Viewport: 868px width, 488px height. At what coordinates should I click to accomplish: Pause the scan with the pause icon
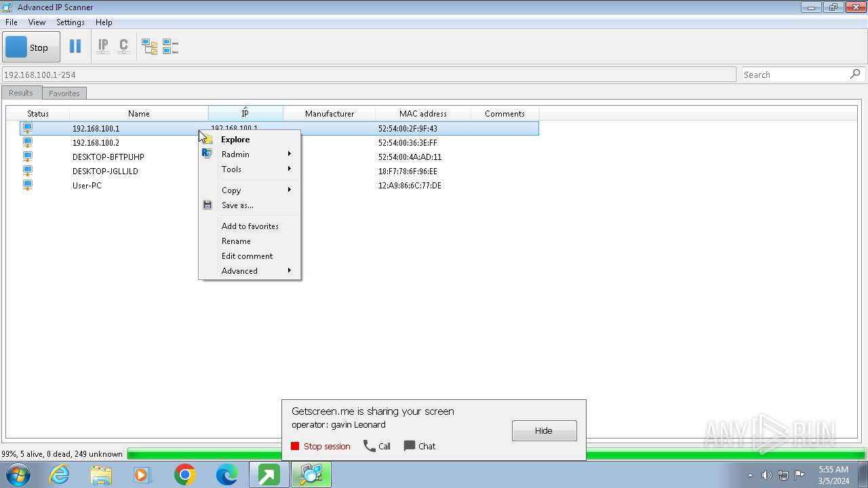point(75,47)
